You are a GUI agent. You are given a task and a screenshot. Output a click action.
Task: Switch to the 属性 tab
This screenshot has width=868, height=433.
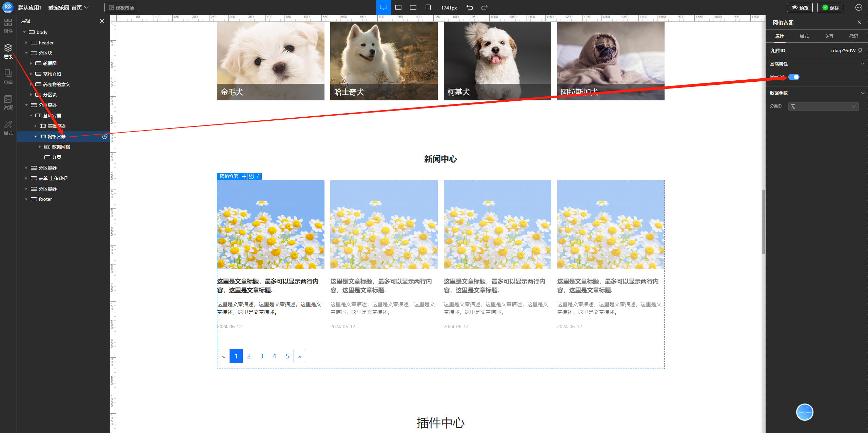(780, 36)
